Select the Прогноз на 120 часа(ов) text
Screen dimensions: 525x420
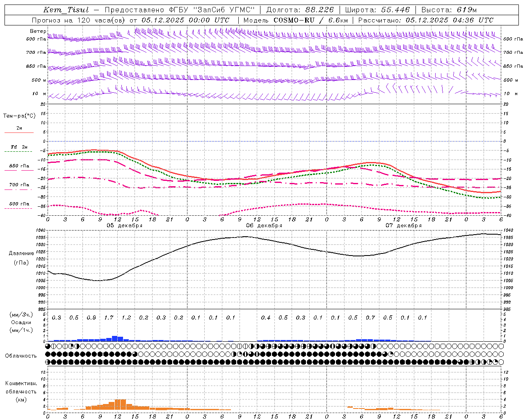click(79, 20)
